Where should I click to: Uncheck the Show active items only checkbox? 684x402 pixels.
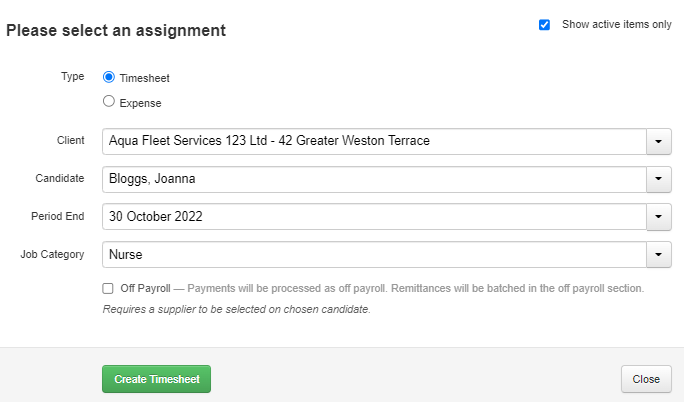(x=544, y=25)
